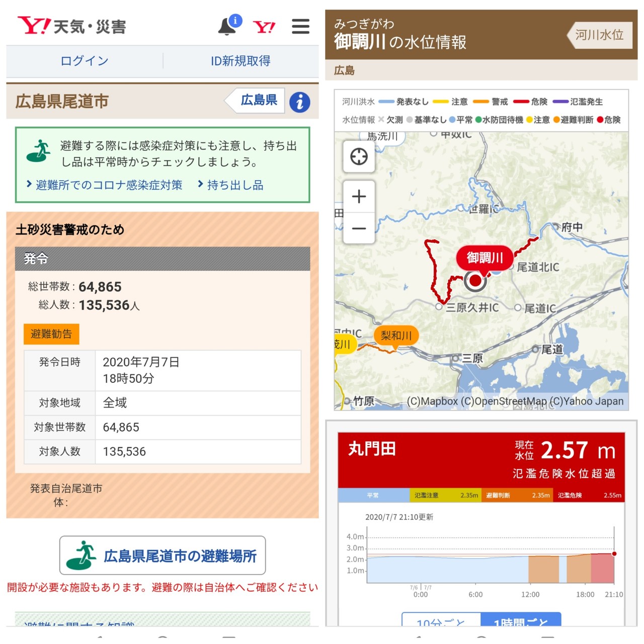The width and height of the screenshot is (644, 644).
Task: Zoom out on the river map
Action: 359,228
